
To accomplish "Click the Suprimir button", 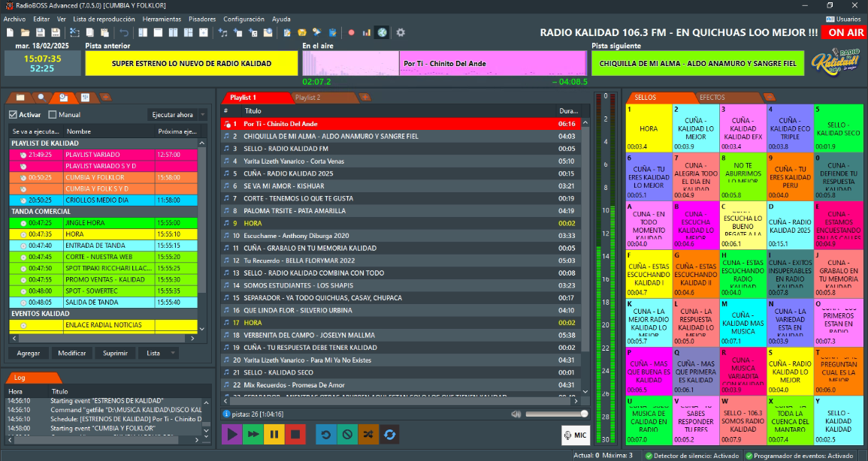I will click(115, 353).
